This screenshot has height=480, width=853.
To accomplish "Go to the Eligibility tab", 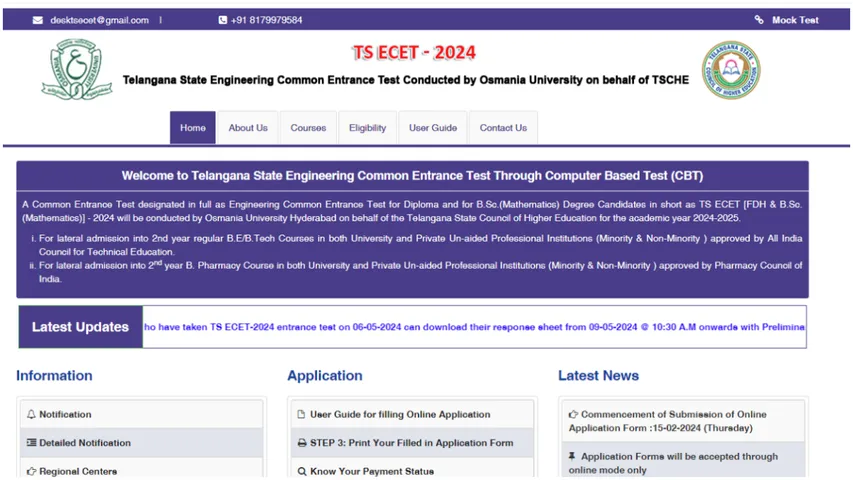I will (x=367, y=128).
